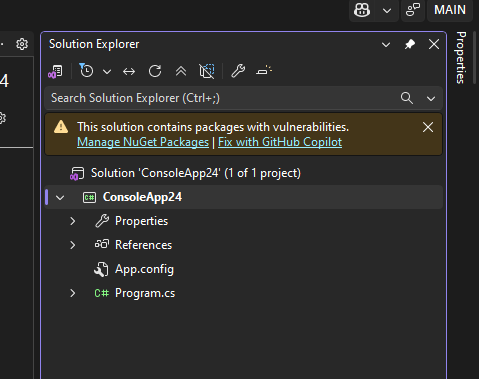Sync with Active Document in toolbar
Screen dimensions: 479x379
click(x=129, y=71)
